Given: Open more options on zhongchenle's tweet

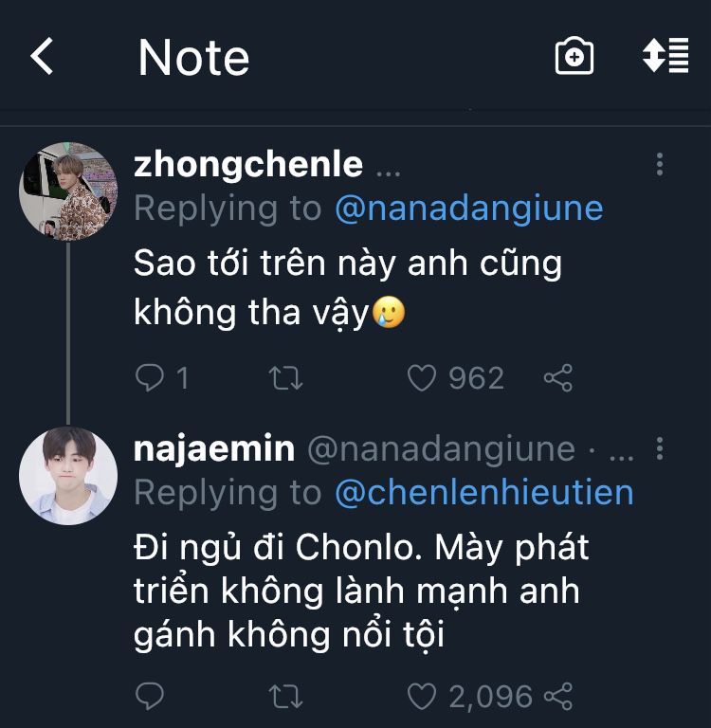Looking at the screenshot, I should 660,165.
